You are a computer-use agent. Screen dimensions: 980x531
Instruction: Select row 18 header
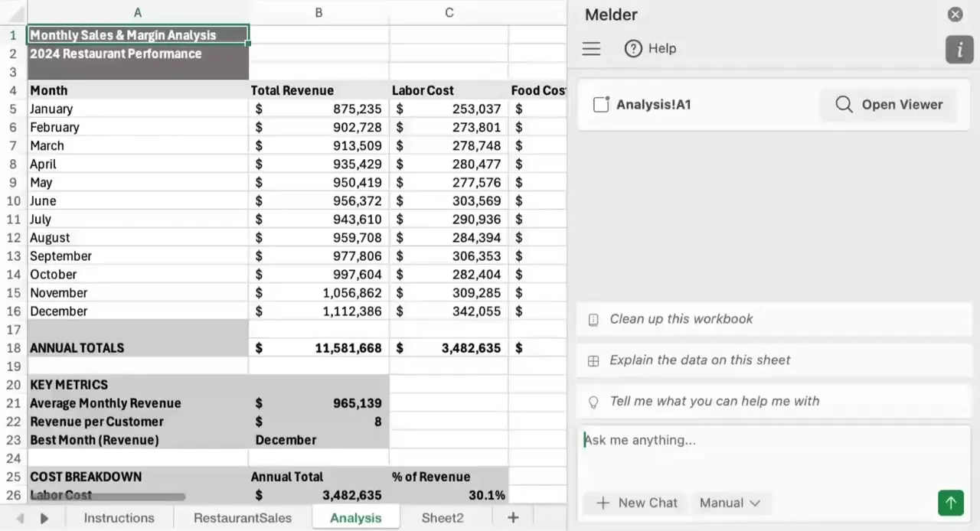13,348
